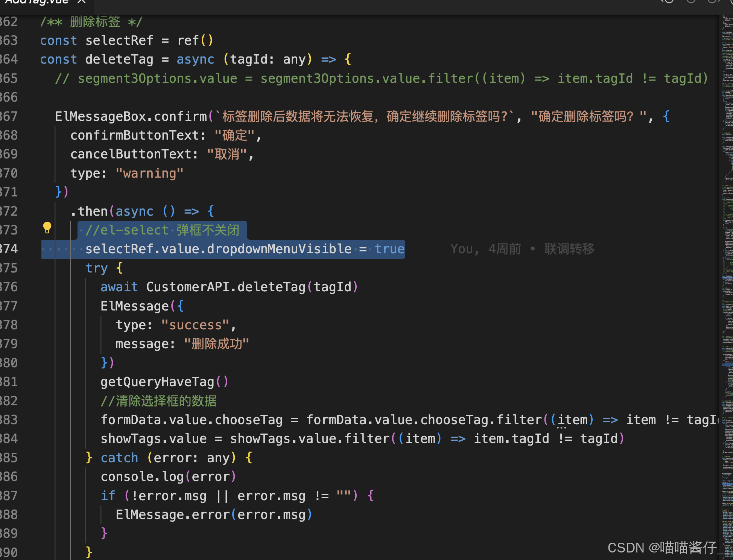
Task: Click line number 374 in the gutter
Action: [x=10, y=249]
